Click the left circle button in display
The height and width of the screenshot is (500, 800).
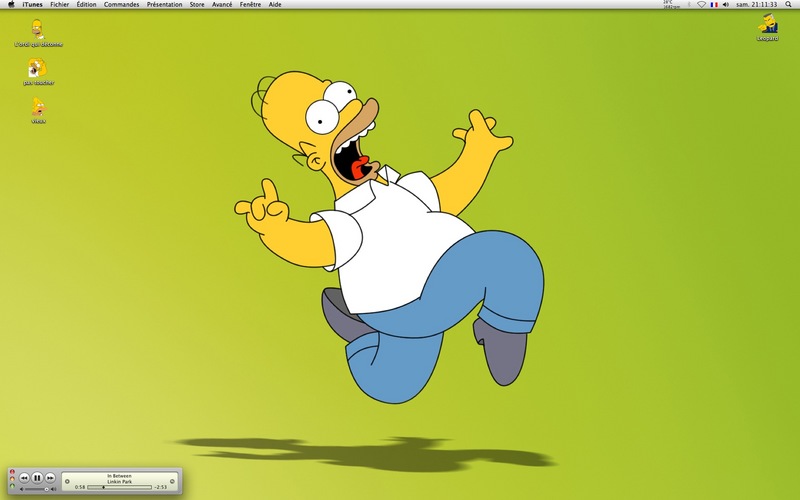[x=67, y=482]
